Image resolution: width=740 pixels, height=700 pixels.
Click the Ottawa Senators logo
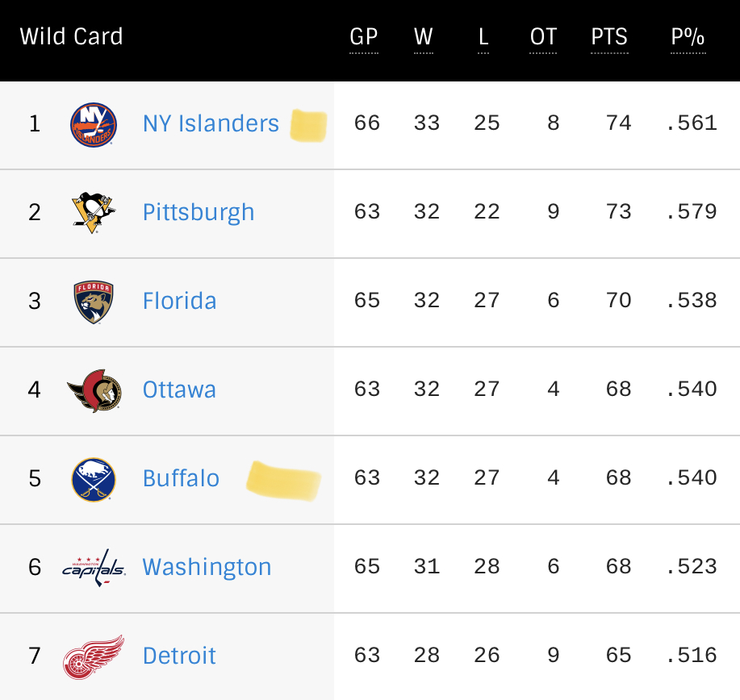(x=94, y=390)
